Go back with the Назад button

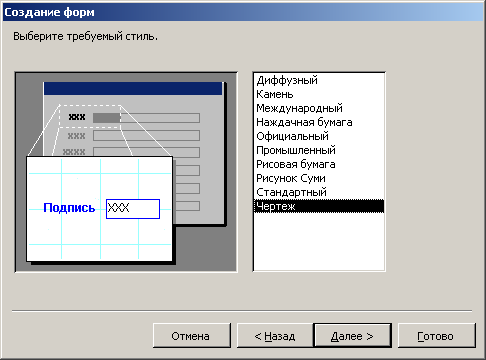(x=275, y=336)
